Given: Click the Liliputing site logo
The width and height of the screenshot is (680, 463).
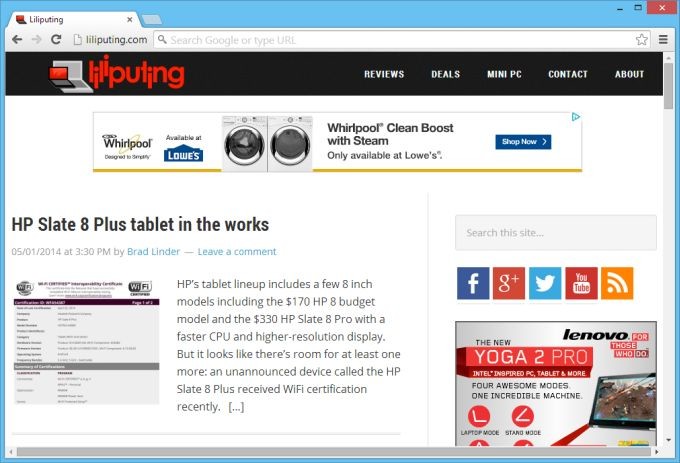Looking at the screenshot, I should 119,74.
